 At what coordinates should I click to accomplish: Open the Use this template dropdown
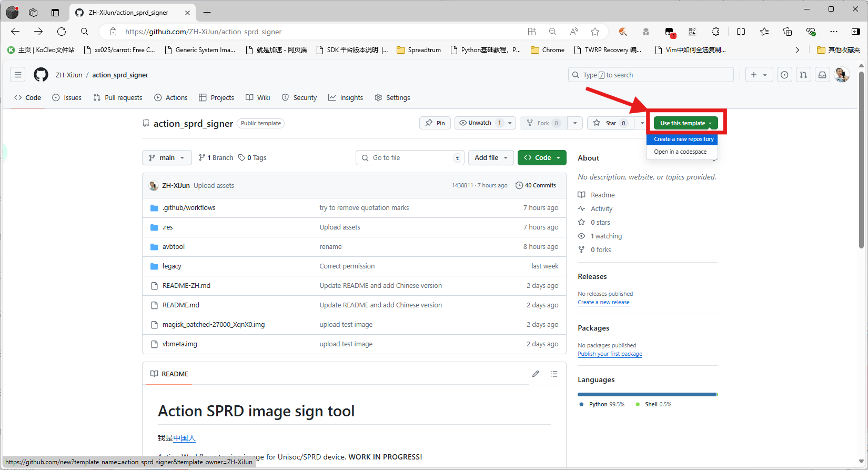(x=685, y=123)
